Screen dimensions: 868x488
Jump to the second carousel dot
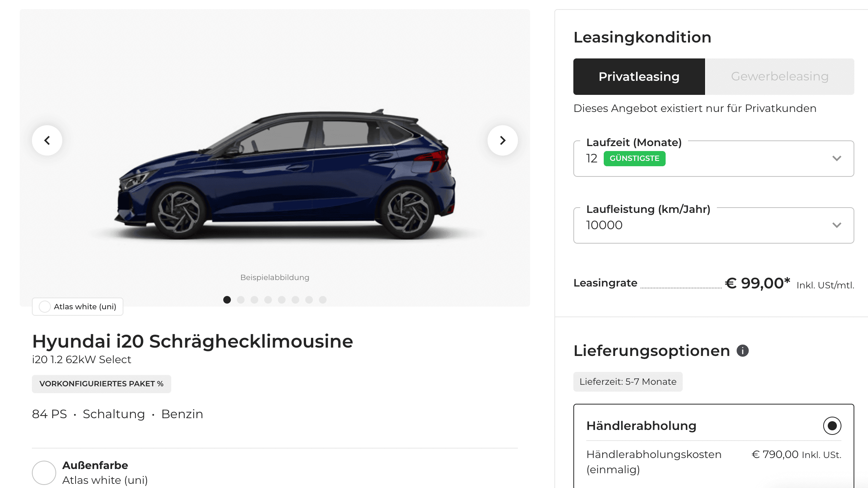[x=241, y=300]
